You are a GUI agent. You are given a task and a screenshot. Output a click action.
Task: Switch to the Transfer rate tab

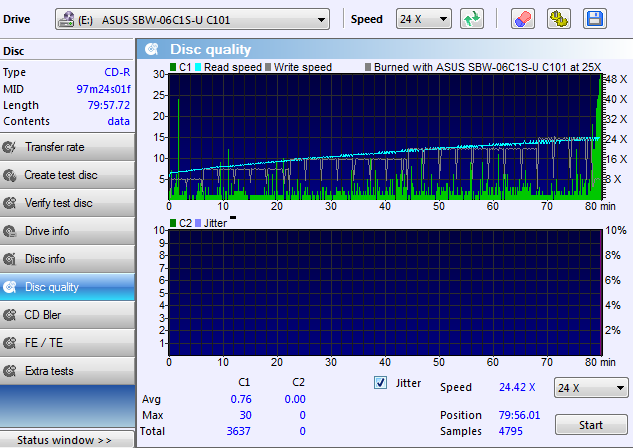(x=67, y=147)
